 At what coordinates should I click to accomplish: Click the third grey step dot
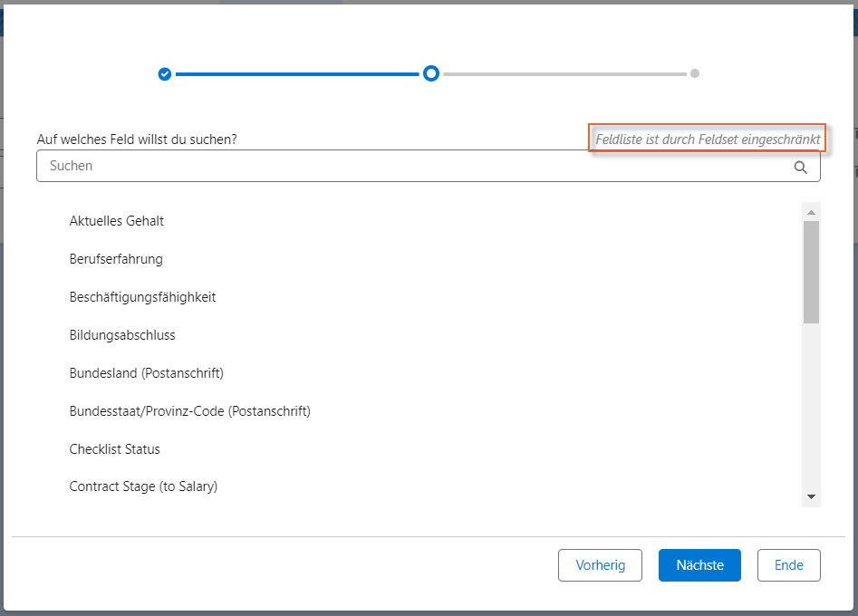click(695, 74)
